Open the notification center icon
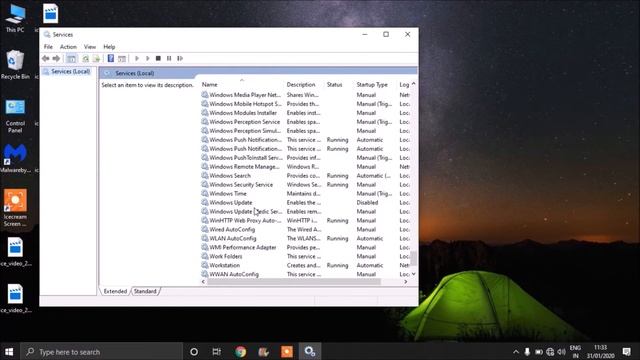The image size is (640, 360). (x=627, y=351)
